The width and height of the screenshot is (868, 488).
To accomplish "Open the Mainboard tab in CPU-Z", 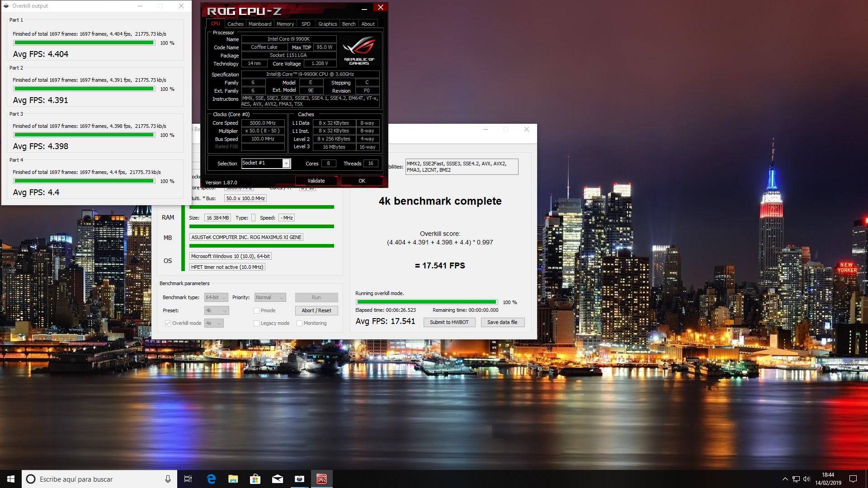I will pos(260,24).
